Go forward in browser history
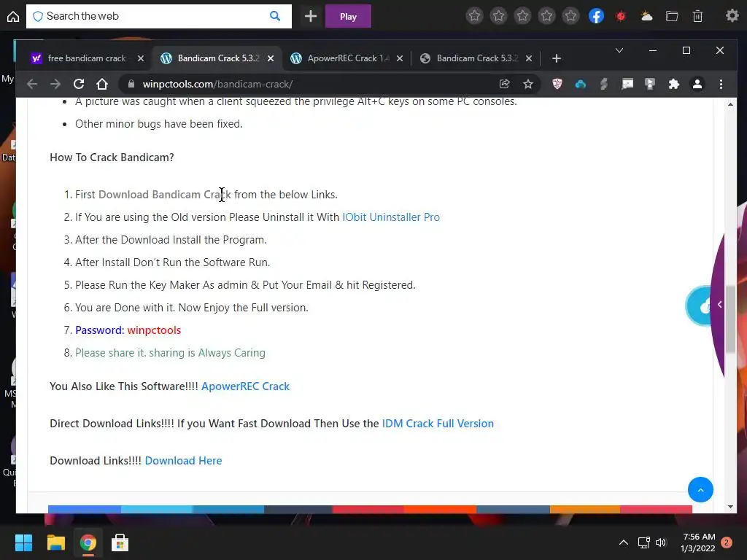The height and width of the screenshot is (560, 747). [55, 85]
